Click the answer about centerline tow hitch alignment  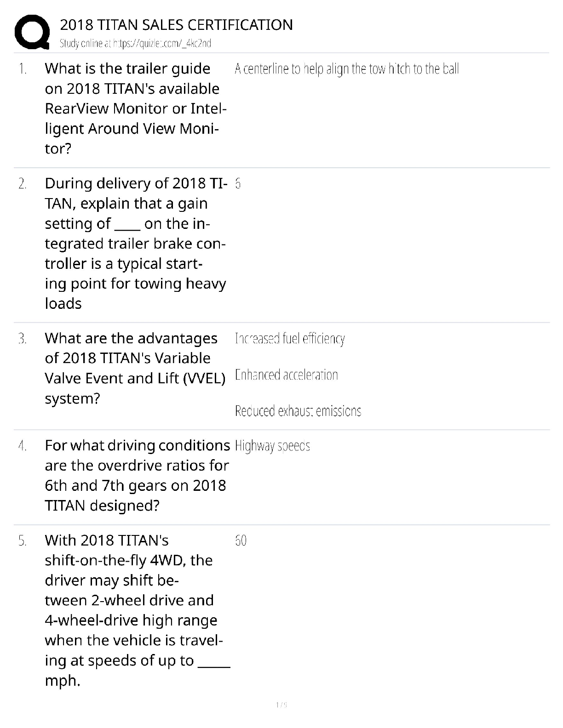346,69
